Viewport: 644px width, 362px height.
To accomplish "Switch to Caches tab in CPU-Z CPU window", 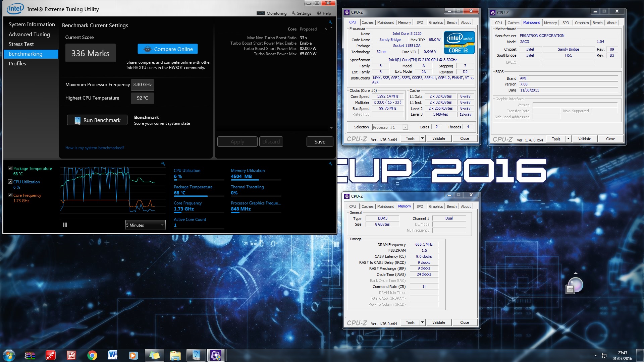I will [x=367, y=22].
